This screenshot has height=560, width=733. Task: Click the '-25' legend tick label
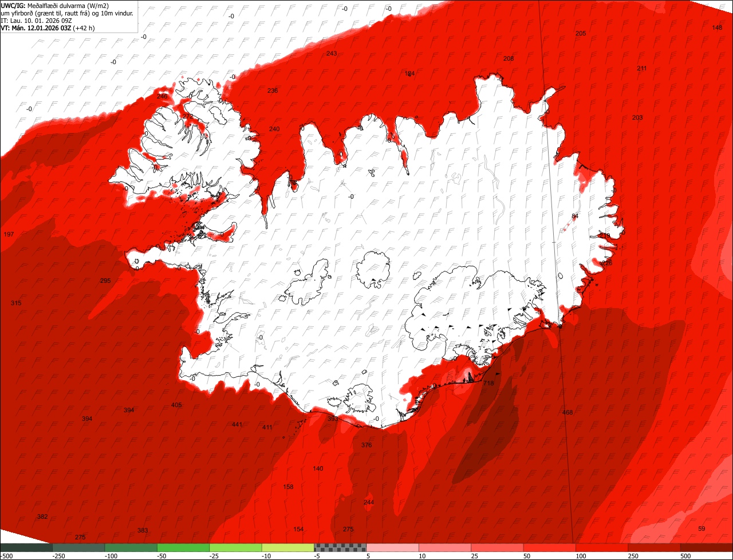215,556
